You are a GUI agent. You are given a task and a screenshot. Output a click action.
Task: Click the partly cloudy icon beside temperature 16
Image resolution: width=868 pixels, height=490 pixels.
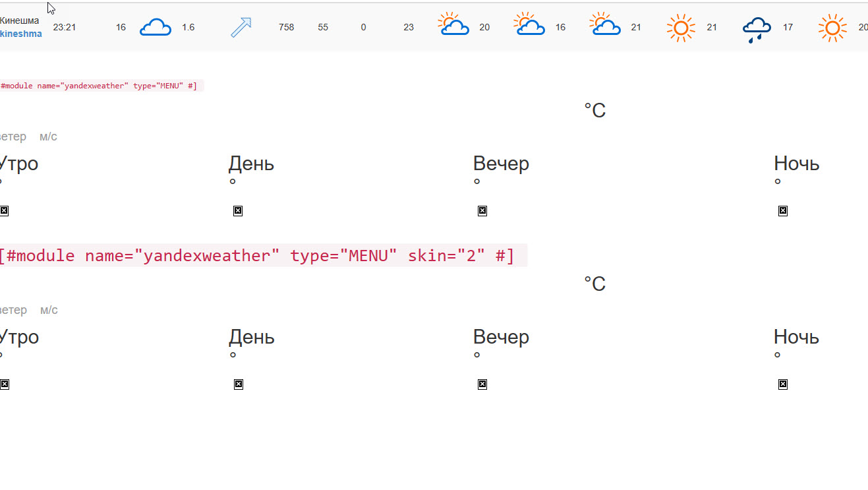[x=529, y=24]
